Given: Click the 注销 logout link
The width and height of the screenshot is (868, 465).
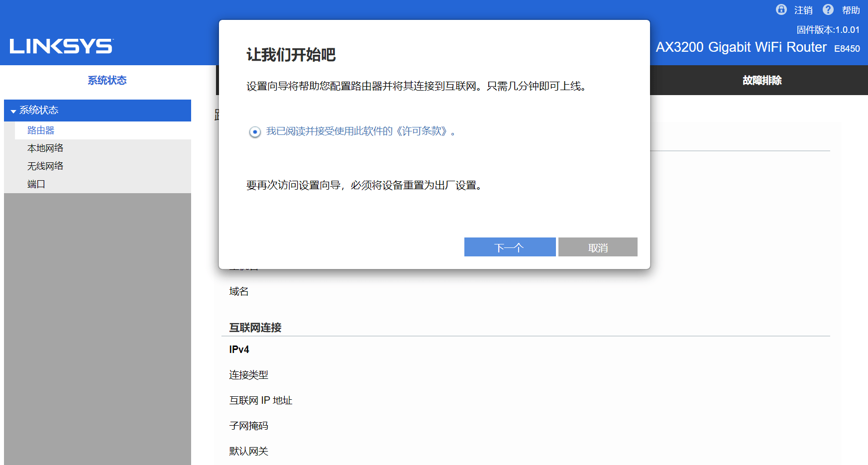Looking at the screenshot, I should pyautogui.click(x=803, y=10).
